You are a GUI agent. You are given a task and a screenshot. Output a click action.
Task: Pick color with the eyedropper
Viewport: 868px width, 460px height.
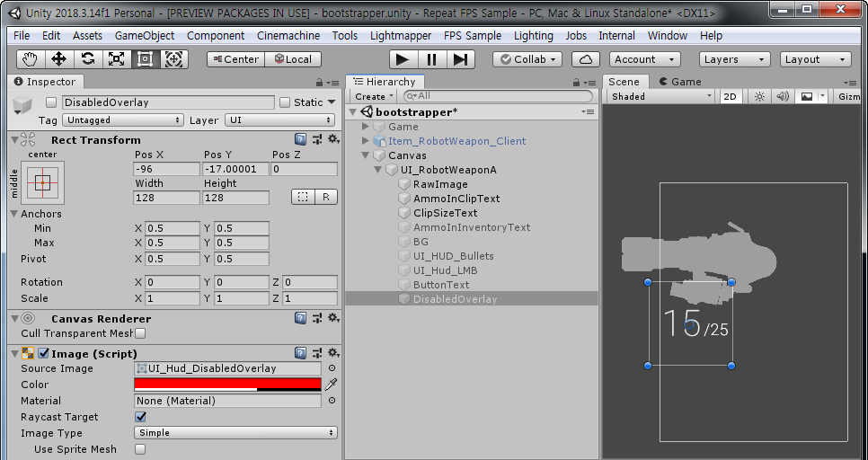point(331,385)
